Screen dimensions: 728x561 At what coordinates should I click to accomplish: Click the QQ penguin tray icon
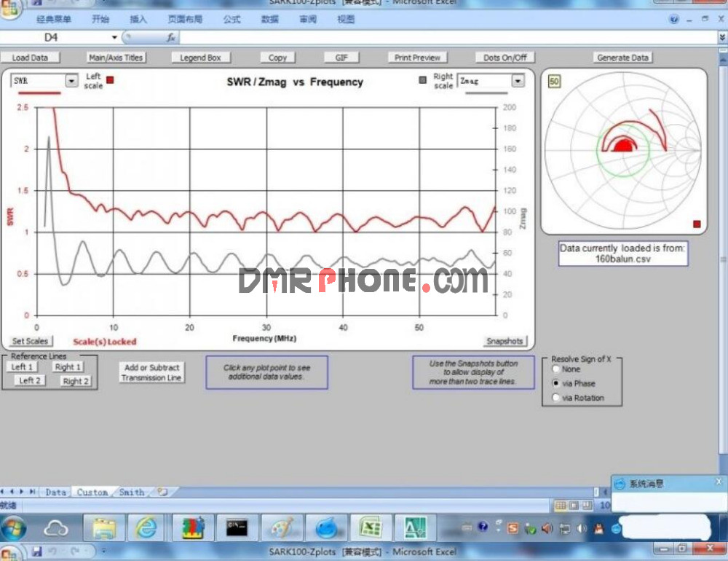[599, 528]
